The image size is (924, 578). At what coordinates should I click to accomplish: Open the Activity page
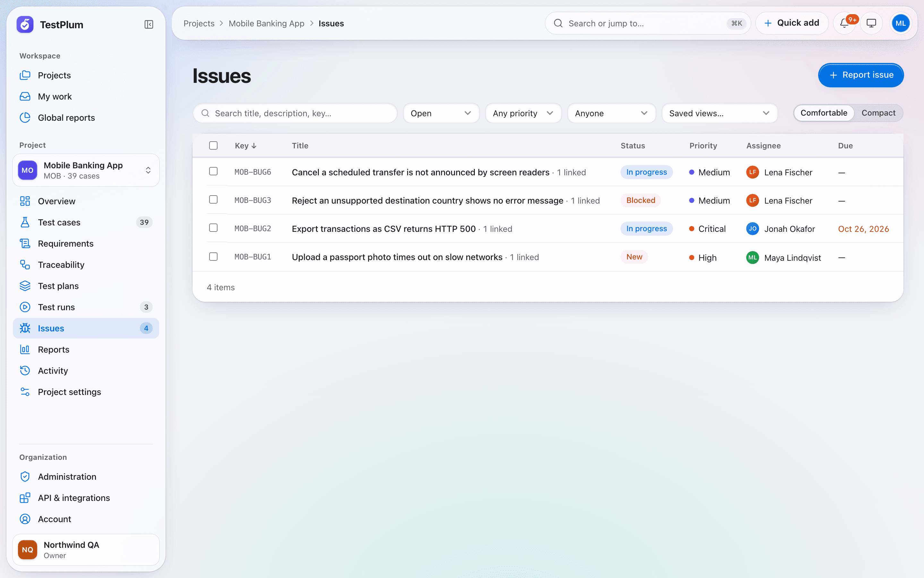[x=86, y=371]
